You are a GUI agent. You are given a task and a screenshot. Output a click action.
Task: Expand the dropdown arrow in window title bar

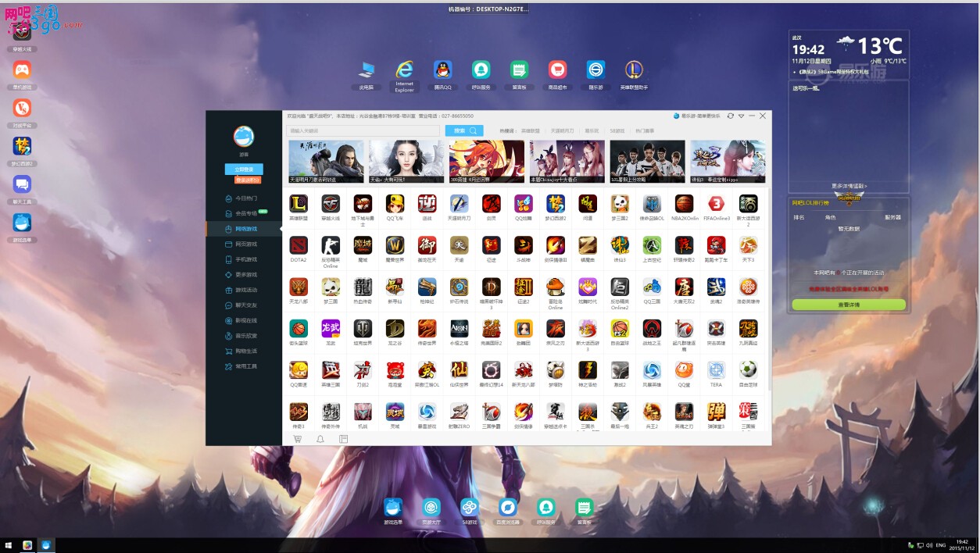point(741,116)
